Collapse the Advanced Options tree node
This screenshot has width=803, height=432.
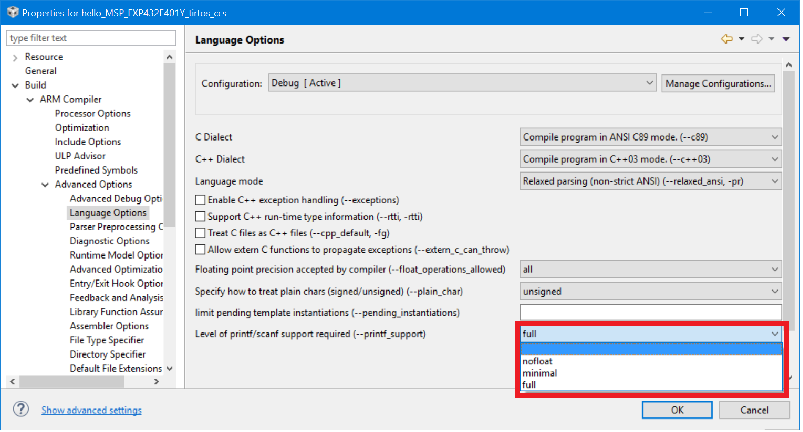point(45,184)
